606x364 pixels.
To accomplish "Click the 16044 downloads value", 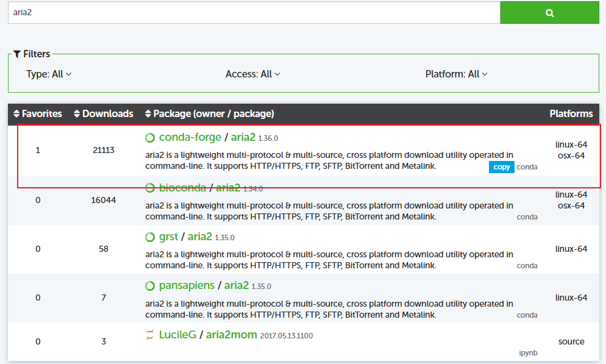I will coord(104,200).
